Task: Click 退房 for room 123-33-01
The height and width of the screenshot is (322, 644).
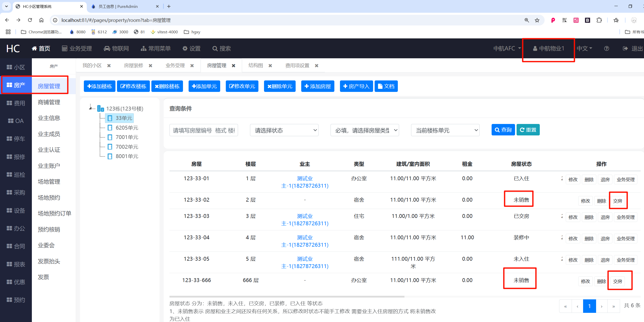Action: click(x=605, y=179)
